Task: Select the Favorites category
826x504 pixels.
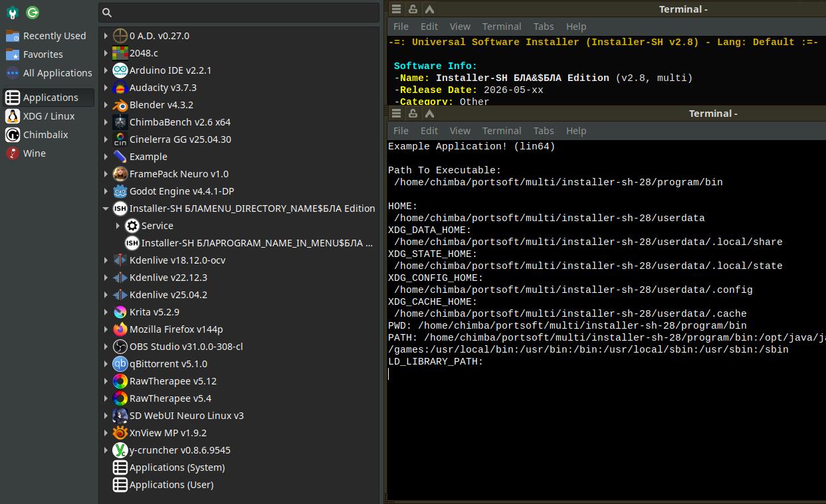Action: (x=43, y=54)
